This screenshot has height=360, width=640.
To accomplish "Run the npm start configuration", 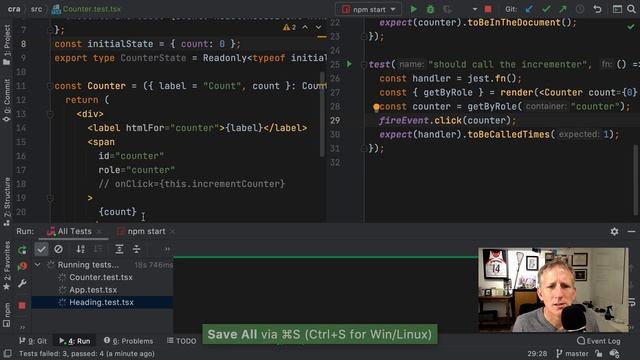I will click(413, 9).
